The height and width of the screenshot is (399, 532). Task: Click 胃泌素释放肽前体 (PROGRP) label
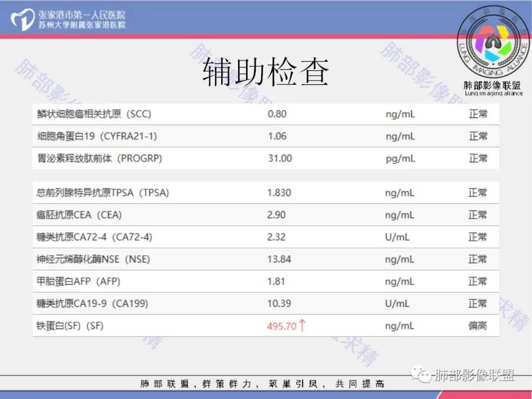click(x=100, y=159)
